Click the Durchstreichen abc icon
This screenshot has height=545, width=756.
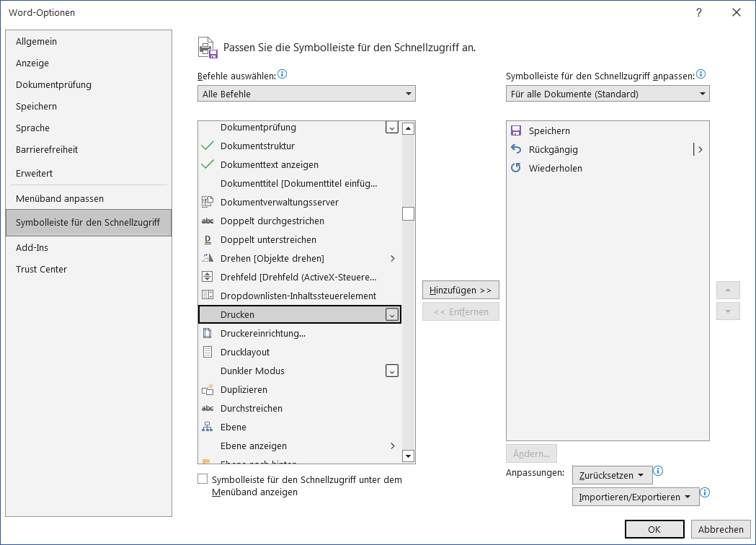click(x=208, y=408)
